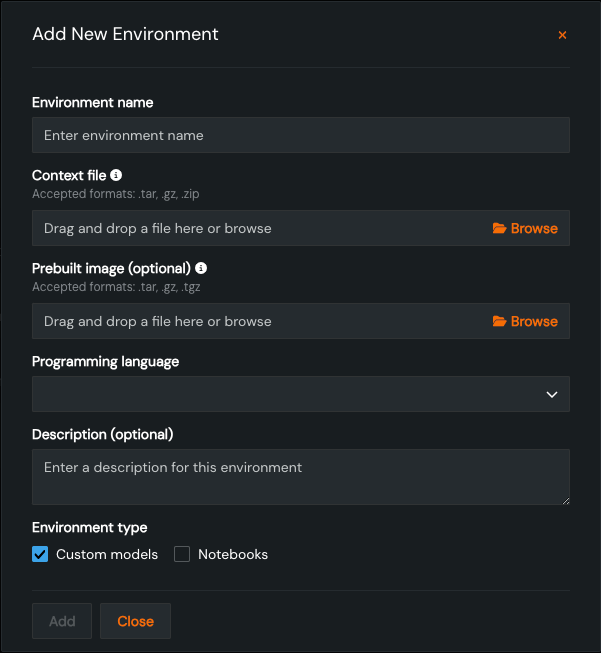
Task: Click folder icon in Context file row
Action: point(500,228)
